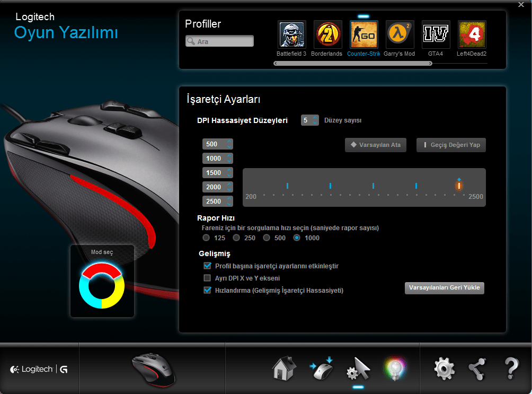Screen dimensions: 532x394
Task: Click the Logitech G logo
Action: pyautogui.click(x=39, y=368)
